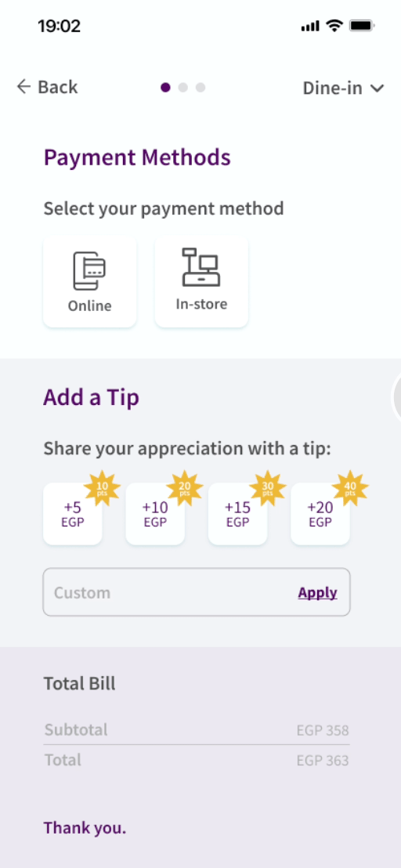Focus the Custom tip input field
Viewport: 401px width, 868px height.
pyautogui.click(x=197, y=591)
